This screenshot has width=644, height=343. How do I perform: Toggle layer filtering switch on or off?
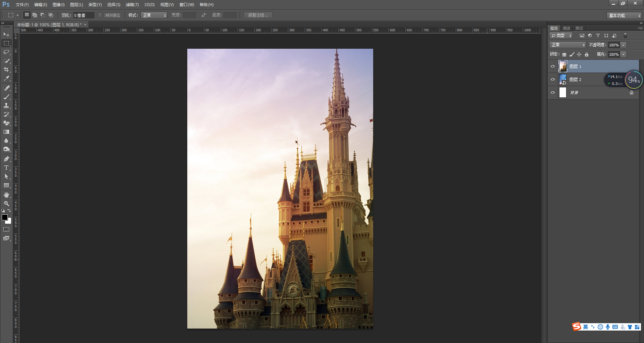point(625,35)
